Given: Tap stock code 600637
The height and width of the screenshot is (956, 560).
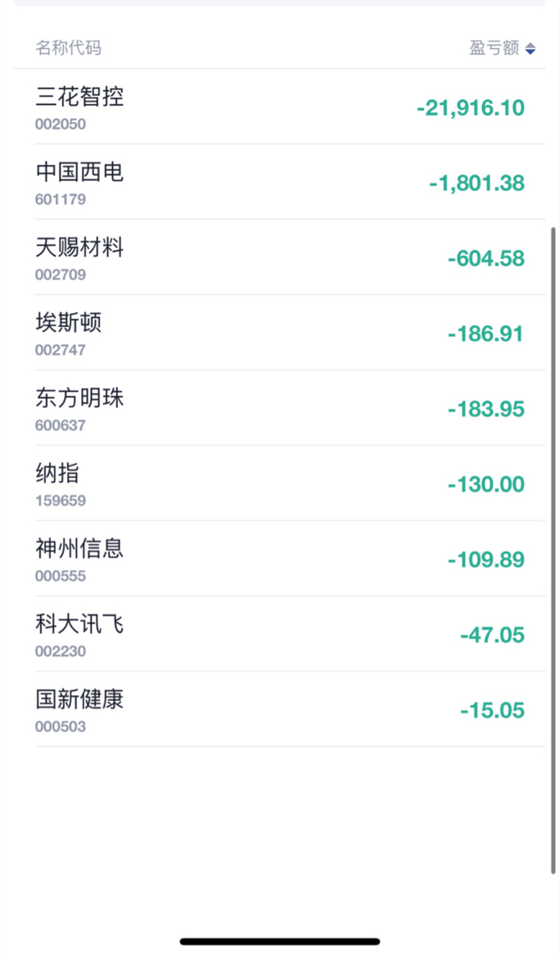Looking at the screenshot, I should [x=61, y=425].
